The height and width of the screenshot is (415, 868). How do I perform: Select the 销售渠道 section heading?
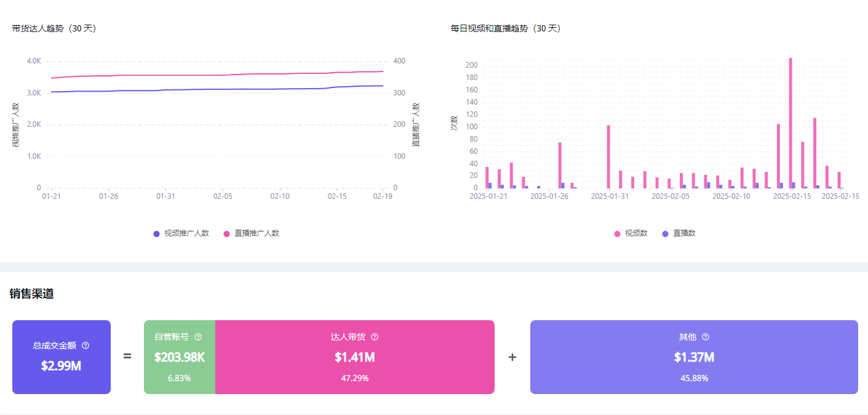coord(31,294)
